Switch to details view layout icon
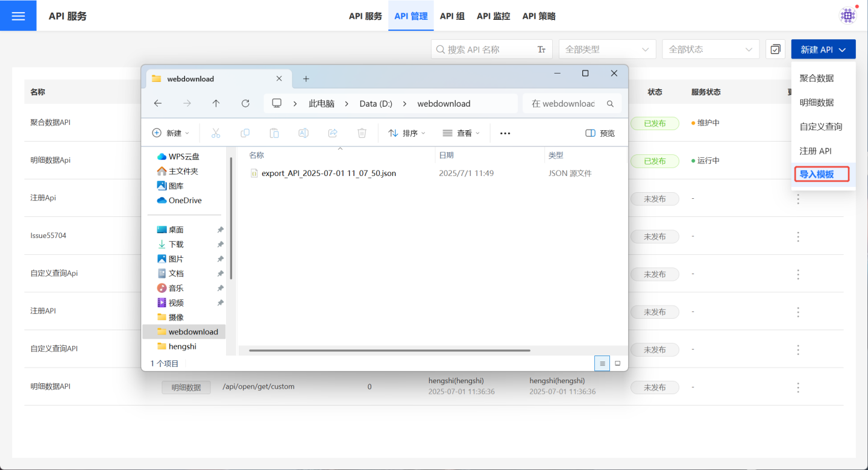The width and height of the screenshot is (868, 470). [x=602, y=363]
